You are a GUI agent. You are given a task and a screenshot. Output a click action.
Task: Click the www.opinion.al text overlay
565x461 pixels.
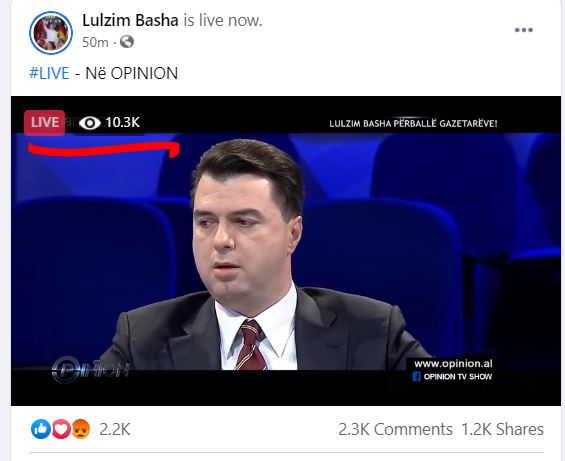coord(453,364)
